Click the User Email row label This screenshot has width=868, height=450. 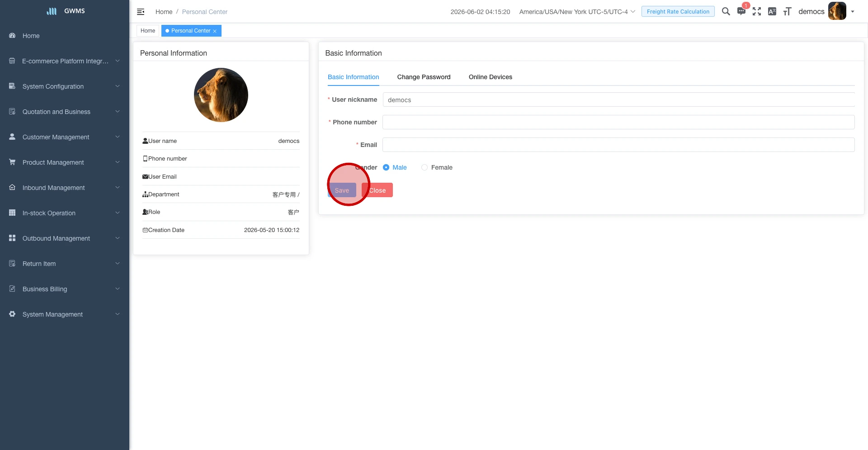click(x=162, y=177)
